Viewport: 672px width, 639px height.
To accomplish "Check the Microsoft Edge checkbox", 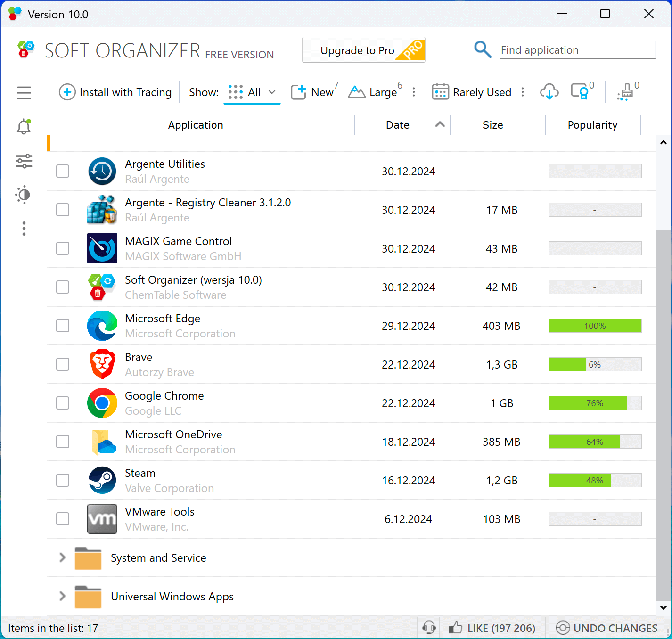I will (x=63, y=326).
